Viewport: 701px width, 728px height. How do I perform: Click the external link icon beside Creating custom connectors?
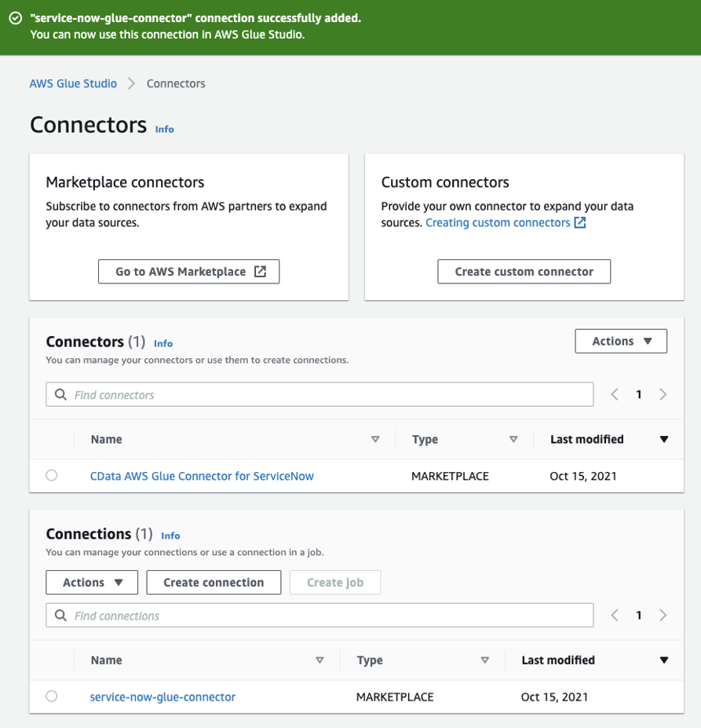coord(580,222)
